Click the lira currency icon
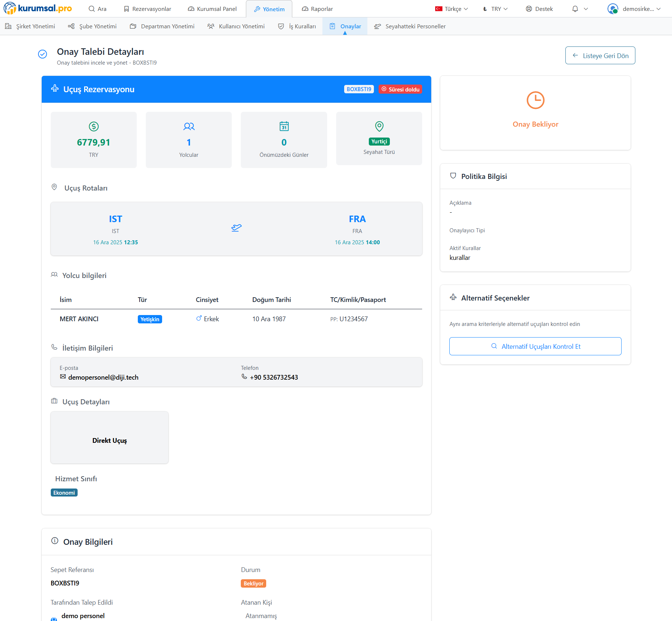672x621 pixels. [x=485, y=9]
